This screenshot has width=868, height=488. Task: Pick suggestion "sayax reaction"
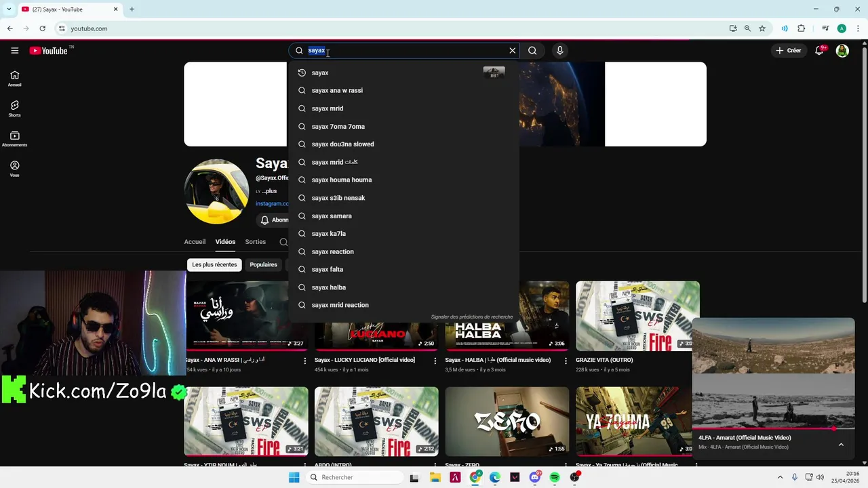point(403,251)
